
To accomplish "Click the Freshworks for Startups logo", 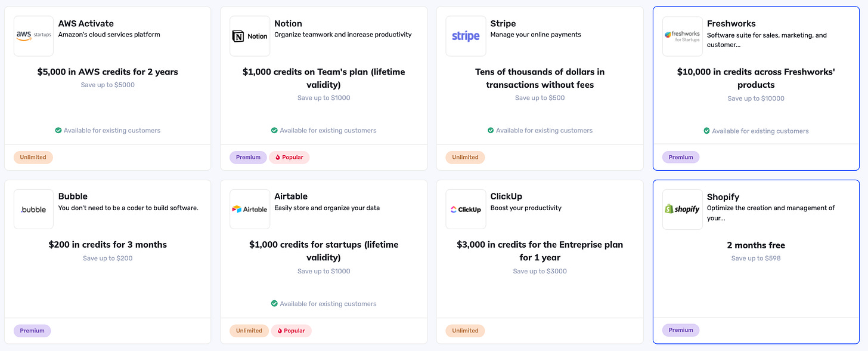I will coord(683,36).
